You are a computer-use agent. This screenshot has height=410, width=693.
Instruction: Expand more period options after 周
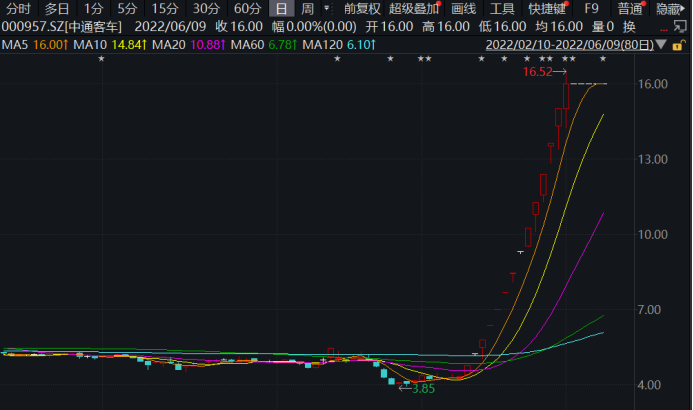click(326, 8)
